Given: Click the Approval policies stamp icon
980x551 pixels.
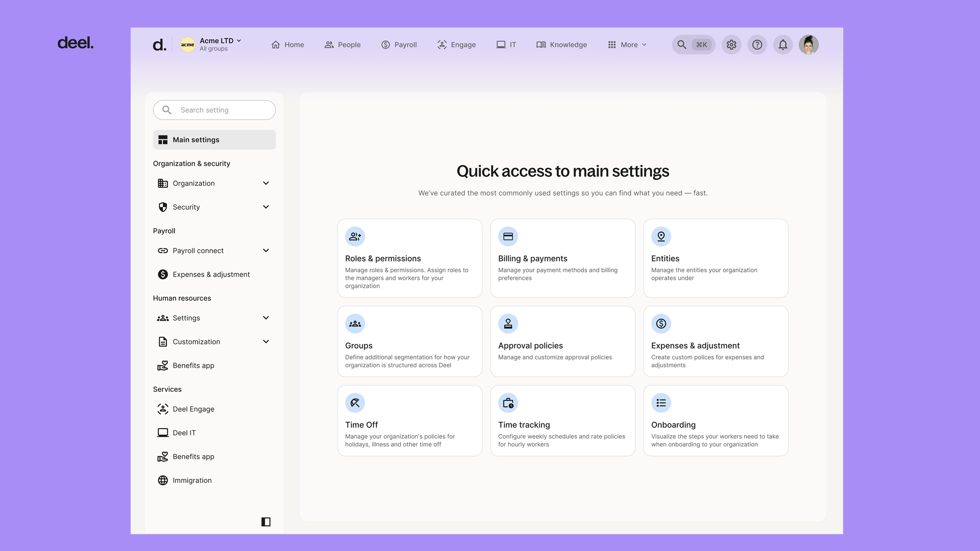Looking at the screenshot, I should pyautogui.click(x=508, y=323).
